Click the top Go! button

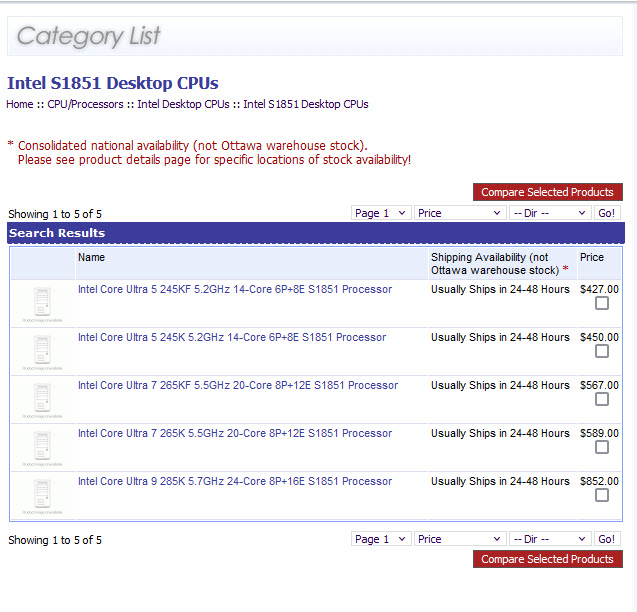pos(607,213)
